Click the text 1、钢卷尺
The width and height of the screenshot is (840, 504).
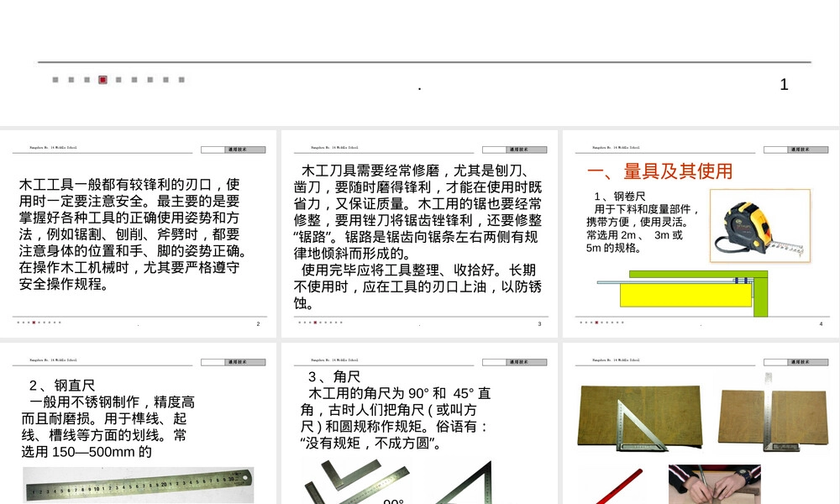click(x=620, y=197)
